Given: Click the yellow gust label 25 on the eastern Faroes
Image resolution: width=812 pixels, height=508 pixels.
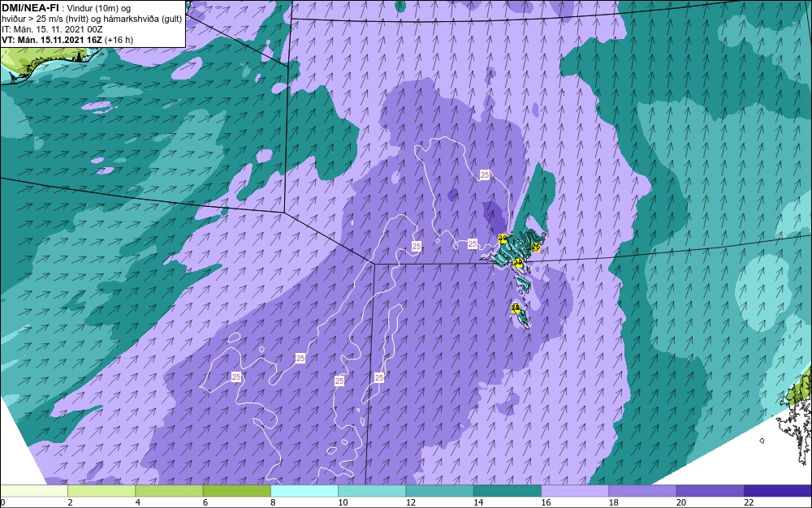Looking at the screenshot, I should 536,248.
